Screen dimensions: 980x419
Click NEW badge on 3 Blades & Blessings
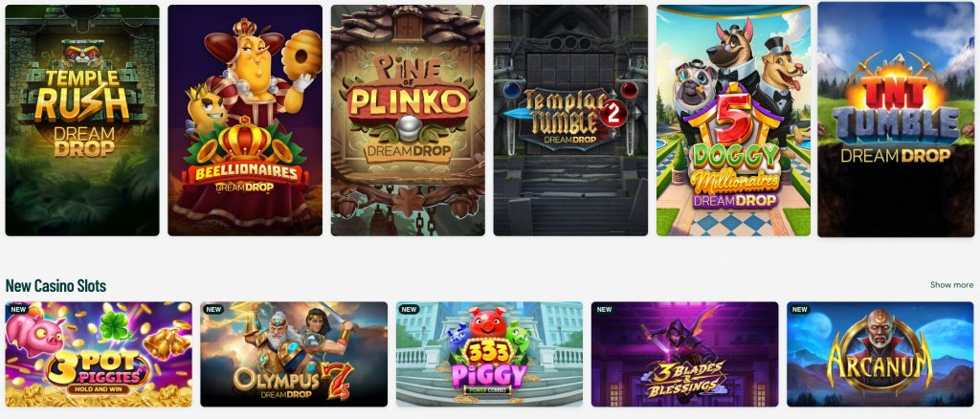[x=605, y=309]
